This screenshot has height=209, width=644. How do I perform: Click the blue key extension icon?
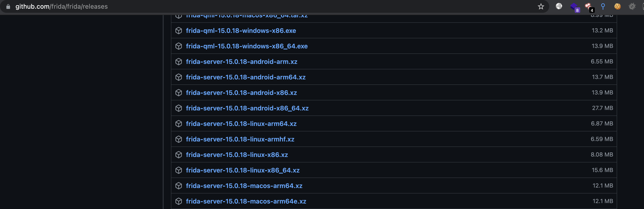point(603,7)
